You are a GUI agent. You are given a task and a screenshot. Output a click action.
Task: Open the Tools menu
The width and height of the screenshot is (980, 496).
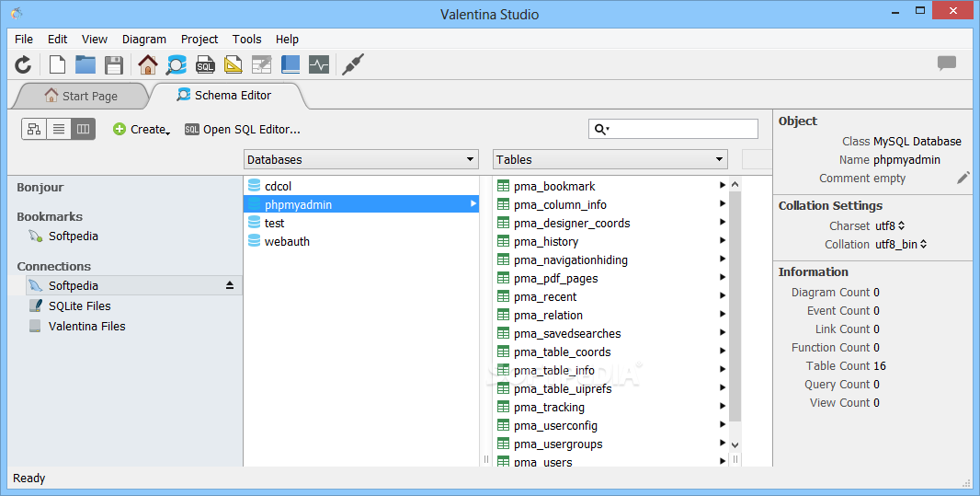click(x=247, y=39)
